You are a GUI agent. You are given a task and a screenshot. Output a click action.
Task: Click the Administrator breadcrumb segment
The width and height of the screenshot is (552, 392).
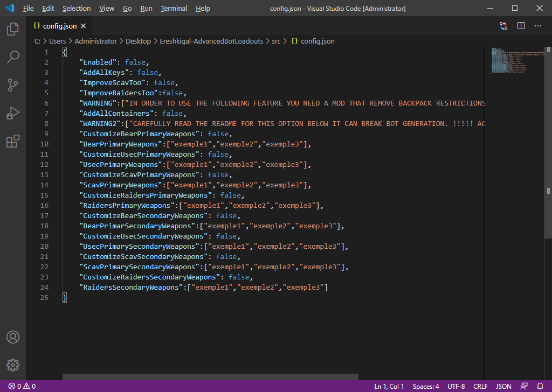pyautogui.click(x=96, y=41)
